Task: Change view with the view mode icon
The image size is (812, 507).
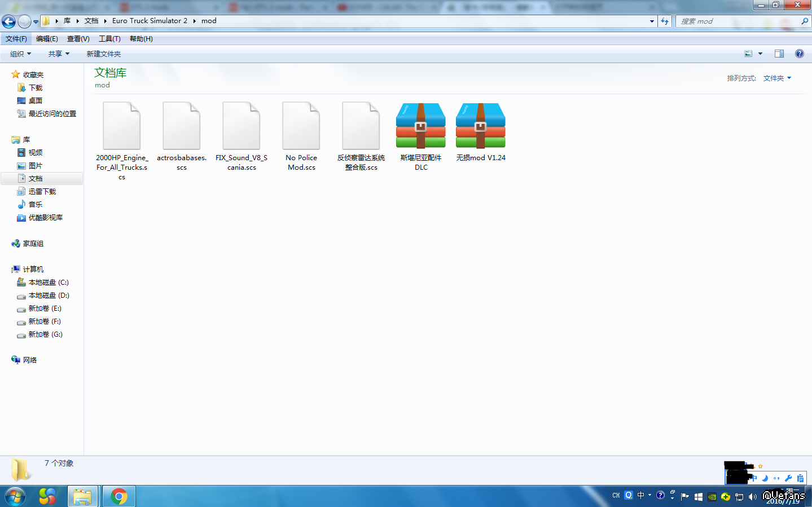Action: [x=748, y=54]
